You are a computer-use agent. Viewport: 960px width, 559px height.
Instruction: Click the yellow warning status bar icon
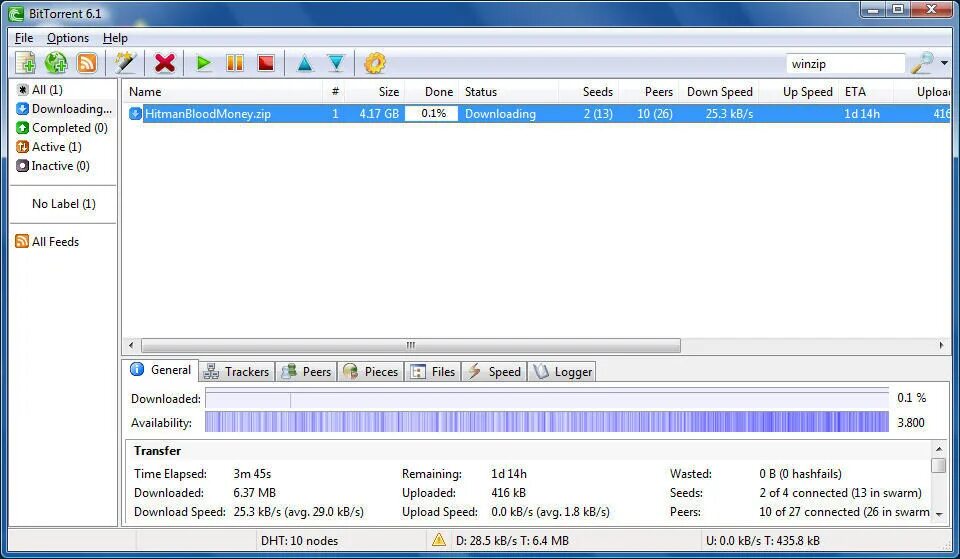tap(439, 540)
